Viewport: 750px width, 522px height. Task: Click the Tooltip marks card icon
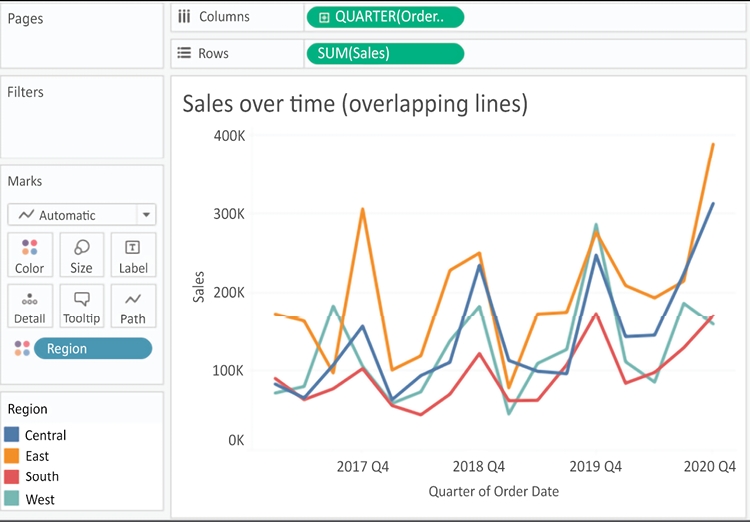click(81, 299)
